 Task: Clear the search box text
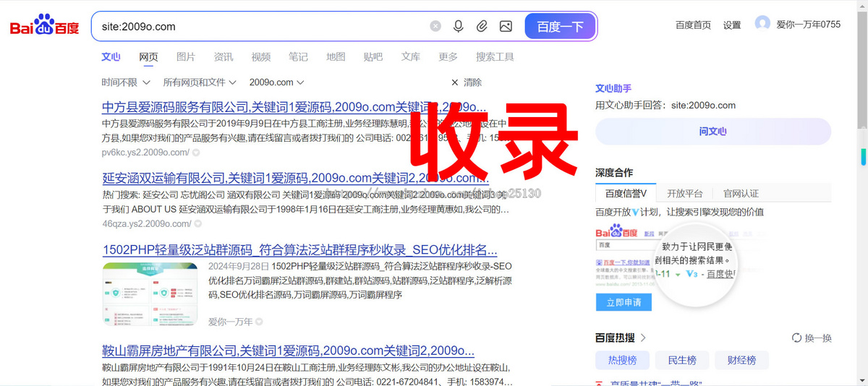435,26
